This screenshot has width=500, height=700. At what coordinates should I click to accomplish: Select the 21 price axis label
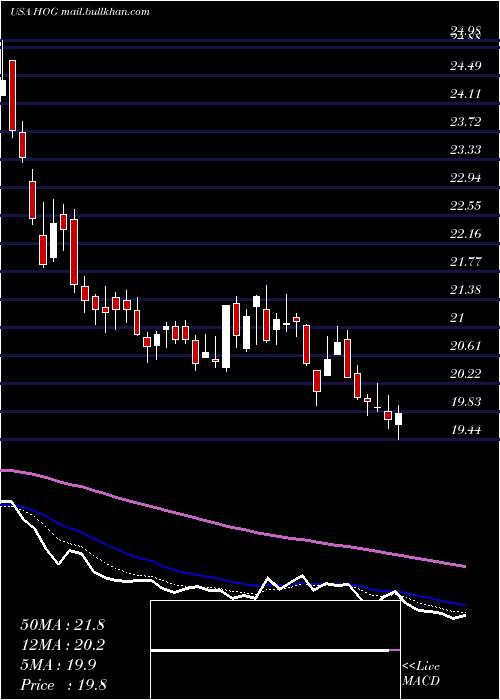point(458,318)
